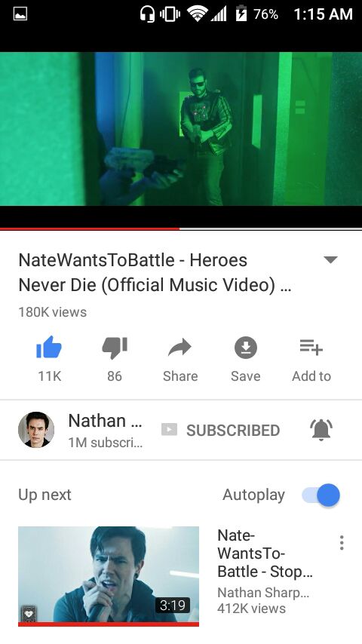Tap the Save download icon
Image resolution: width=362 pixels, height=644 pixels.
tap(246, 348)
